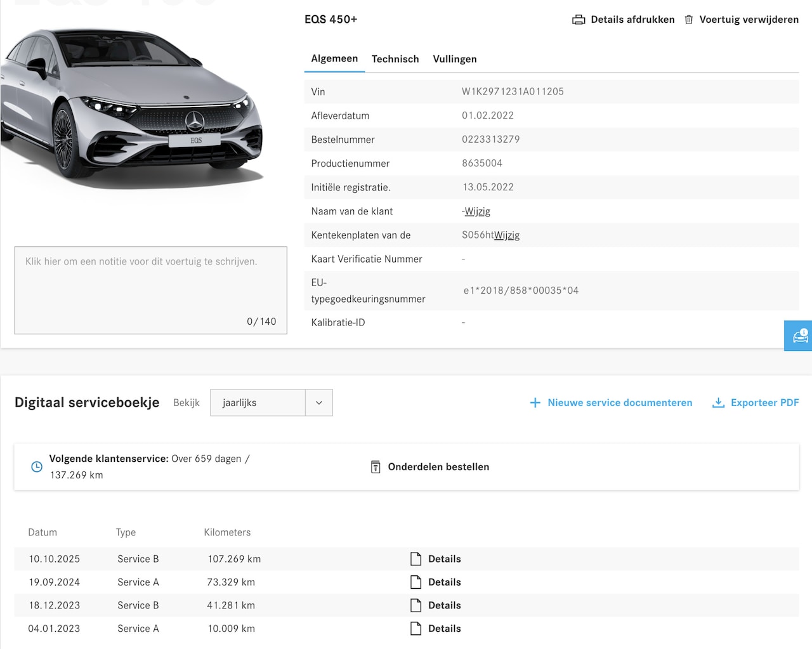Click the blue car notification icon
This screenshot has width=812, height=649.
coord(799,336)
